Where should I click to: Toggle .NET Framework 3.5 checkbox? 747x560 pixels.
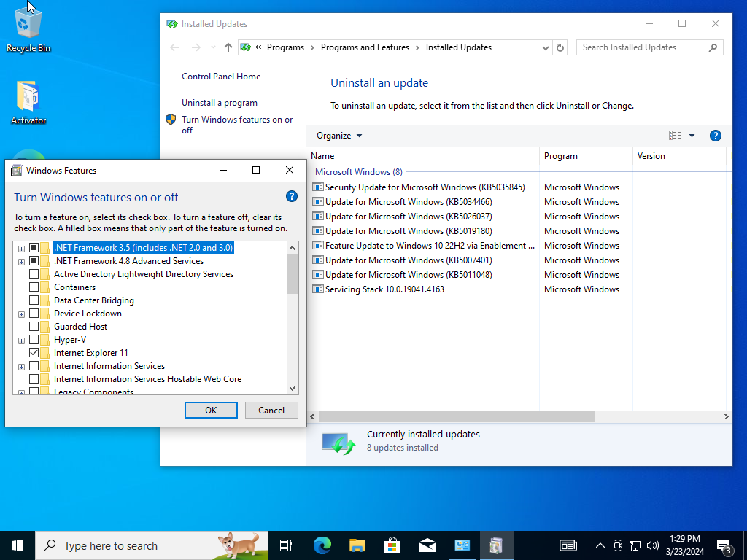point(34,248)
